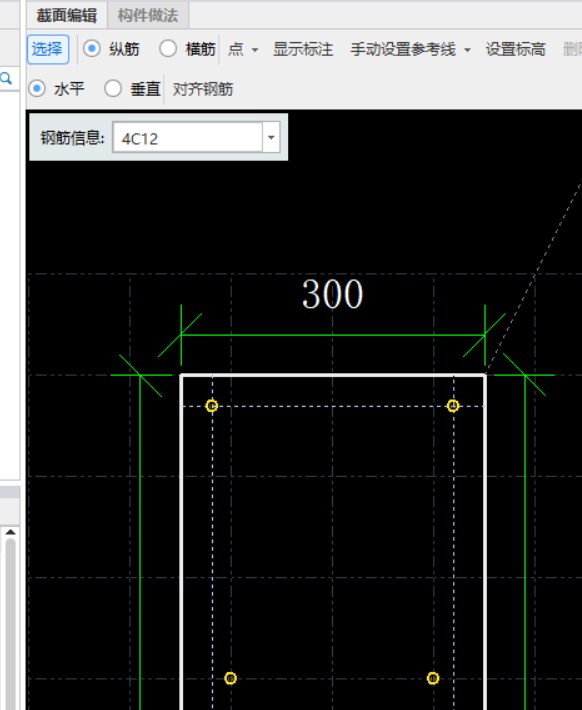582x710 pixels.
Task: Click the left panel scroll-up arrow
Action: (x=10, y=532)
